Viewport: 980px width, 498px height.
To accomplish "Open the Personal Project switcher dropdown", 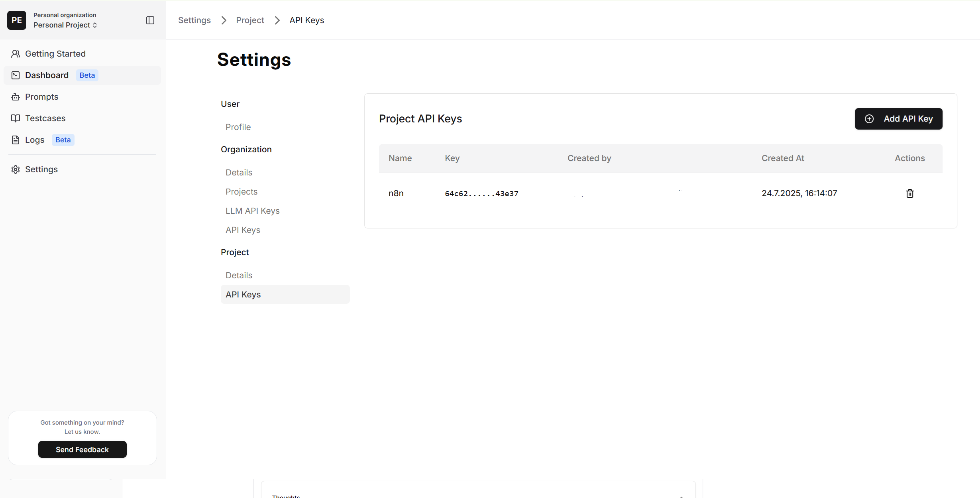I will tap(65, 25).
